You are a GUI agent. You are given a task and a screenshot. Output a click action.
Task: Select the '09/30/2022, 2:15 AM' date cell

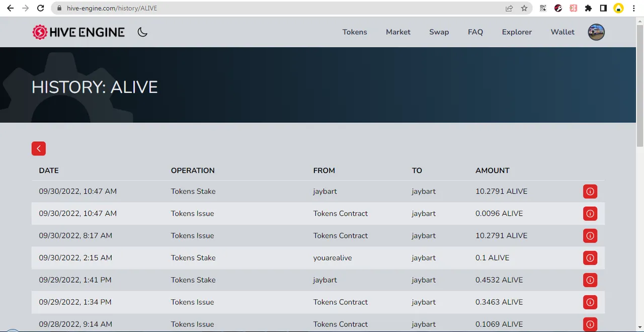click(75, 258)
